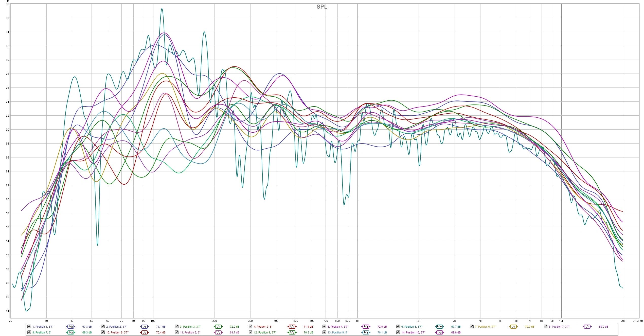Toggle the 14: Position 10 trace checkbox
Screen dimensions: 644x336
[x=398, y=332]
